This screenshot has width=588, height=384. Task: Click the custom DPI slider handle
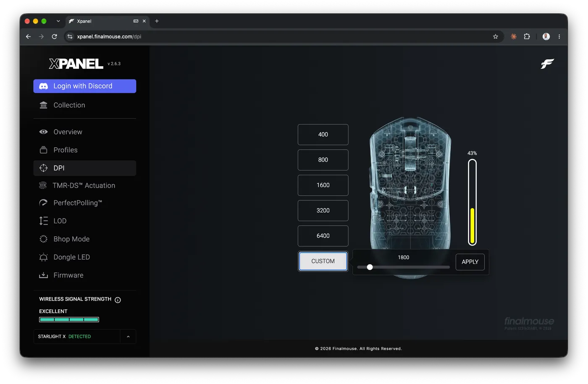pyautogui.click(x=370, y=267)
